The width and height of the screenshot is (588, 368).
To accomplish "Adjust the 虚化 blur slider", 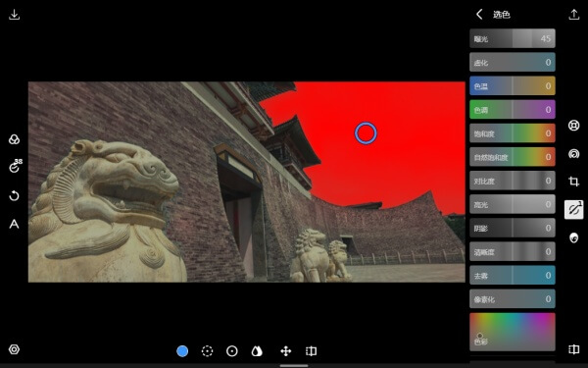I will point(513,62).
